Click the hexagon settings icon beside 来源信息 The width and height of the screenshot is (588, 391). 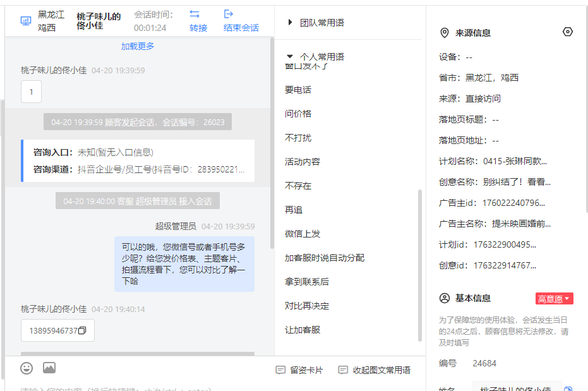[x=568, y=32]
